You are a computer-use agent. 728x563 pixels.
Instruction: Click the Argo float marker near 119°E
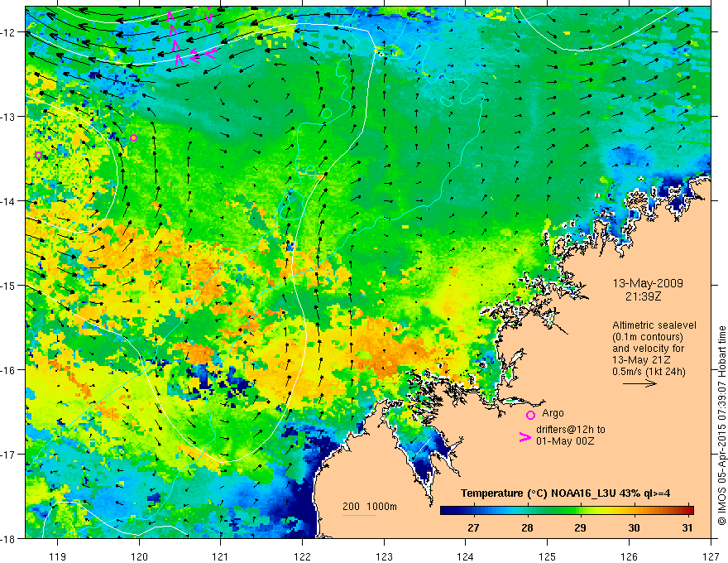point(39,156)
